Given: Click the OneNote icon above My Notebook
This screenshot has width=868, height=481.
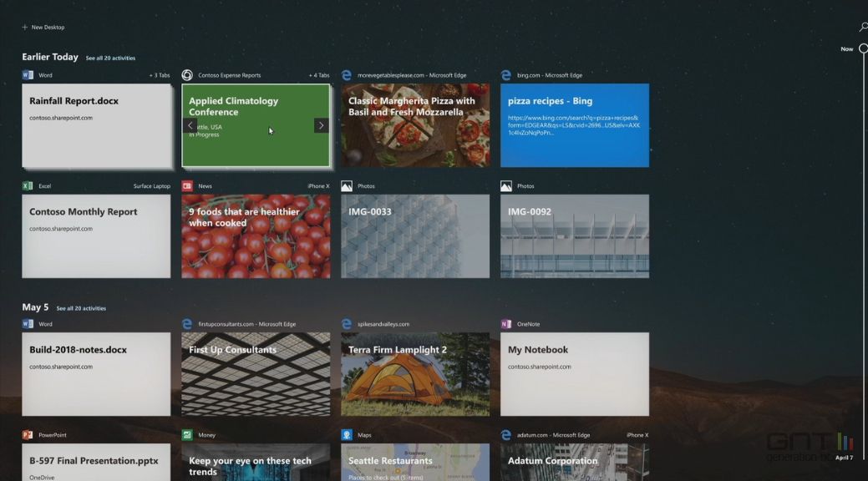Looking at the screenshot, I should tap(506, 324).
